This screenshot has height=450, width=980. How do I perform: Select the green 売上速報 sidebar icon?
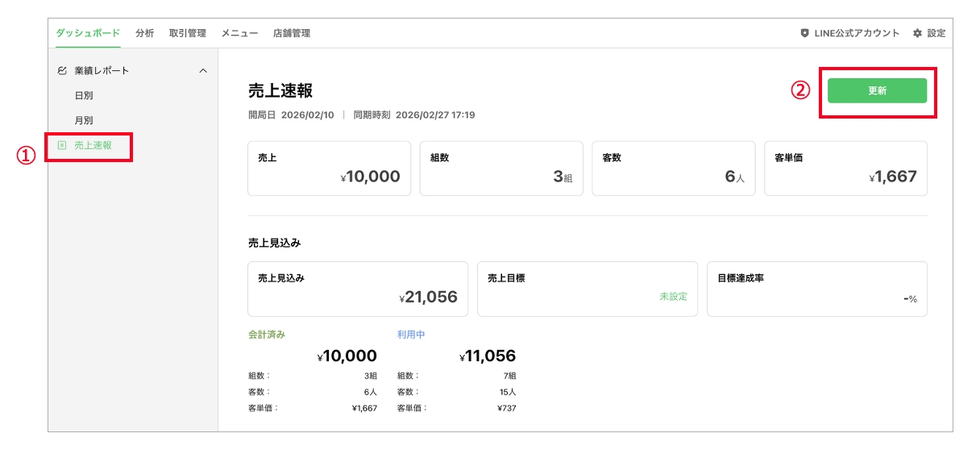(x=62, y=146)
